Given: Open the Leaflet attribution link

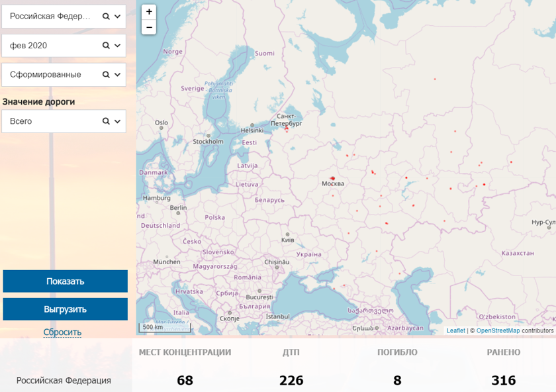Looking at the screenshot, I should (455, 330).
